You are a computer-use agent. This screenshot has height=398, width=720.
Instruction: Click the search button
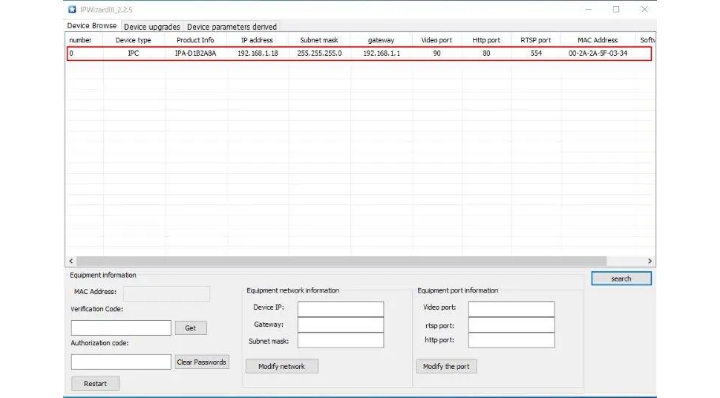[621, 279]
